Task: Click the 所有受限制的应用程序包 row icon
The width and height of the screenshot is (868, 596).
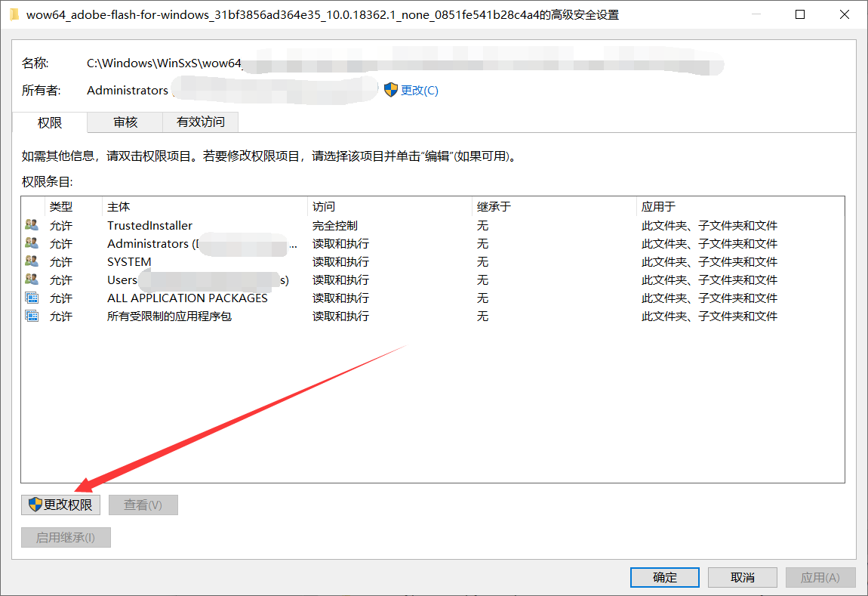Action: [x=31, y=316]
